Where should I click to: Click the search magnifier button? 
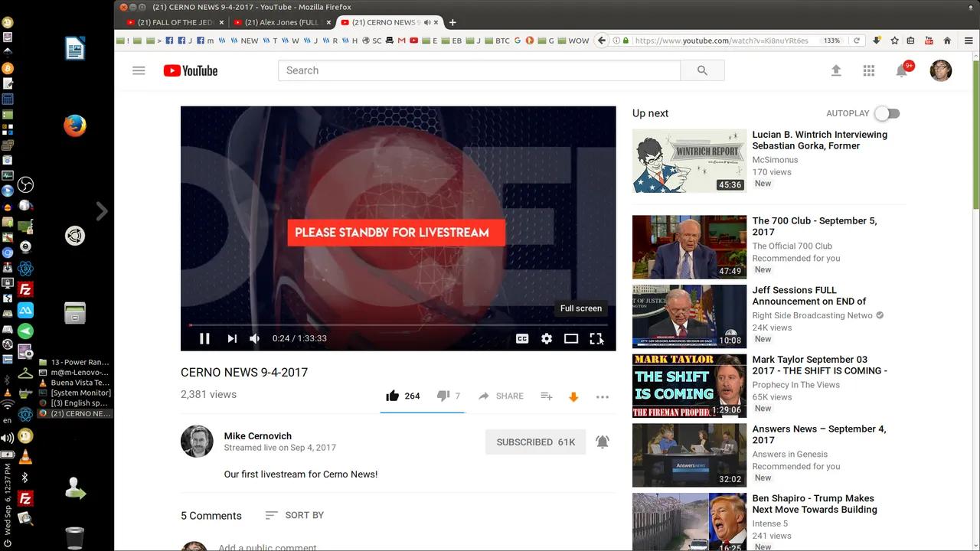(x=702, y=70)
